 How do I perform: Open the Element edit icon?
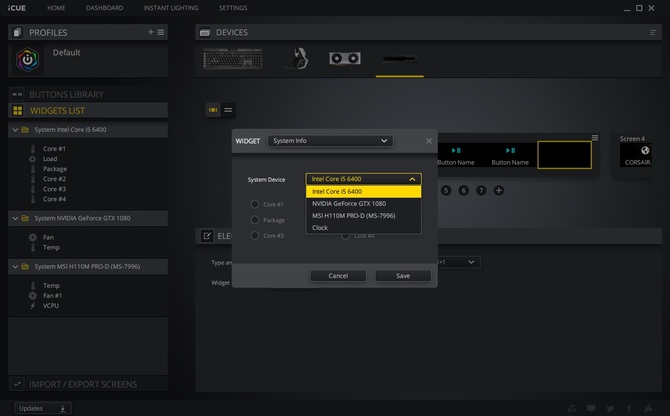pyautogui.click(x=207, y=236)
